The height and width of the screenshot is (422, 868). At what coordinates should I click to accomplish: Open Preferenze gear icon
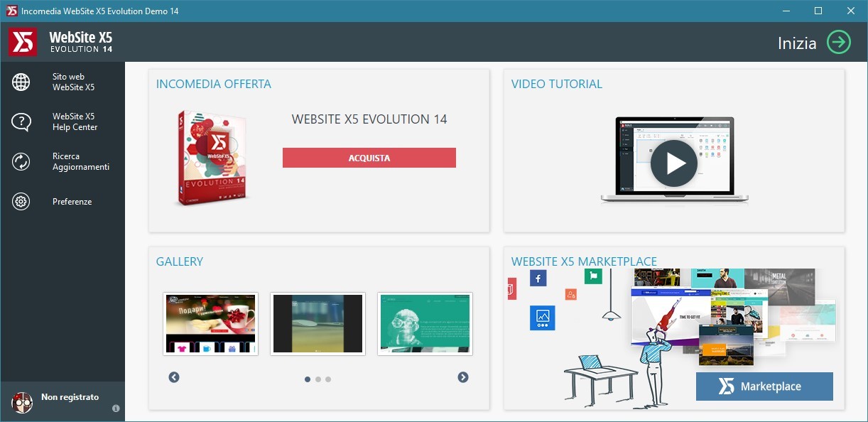click(21, 202)
